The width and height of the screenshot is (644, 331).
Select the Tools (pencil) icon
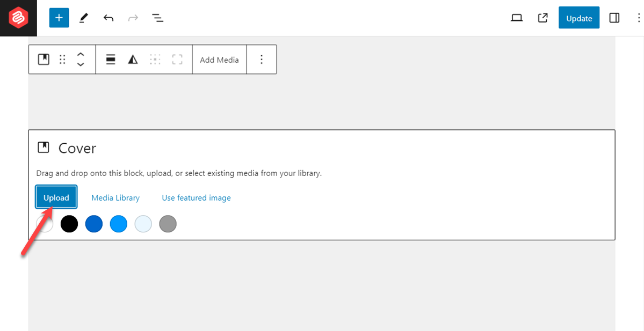[83, 17]
